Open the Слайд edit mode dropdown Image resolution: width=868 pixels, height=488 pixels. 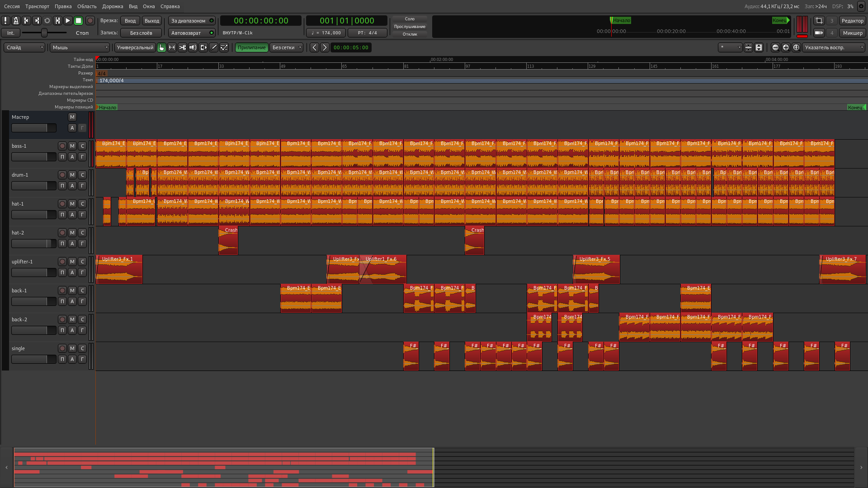pyautogui.click(x=24, y=47)
